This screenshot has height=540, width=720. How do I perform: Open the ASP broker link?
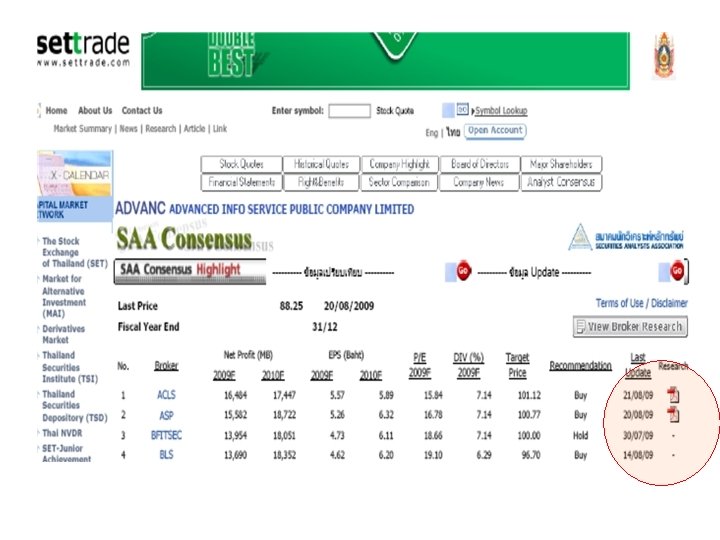pyautogui.click(x=166, y=416)
